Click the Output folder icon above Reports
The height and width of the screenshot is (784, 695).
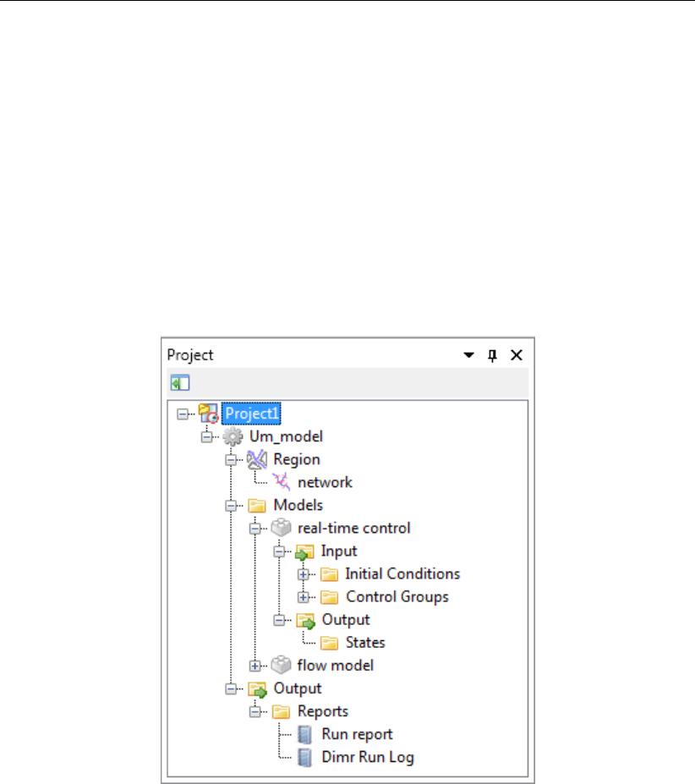click(258, 689)
